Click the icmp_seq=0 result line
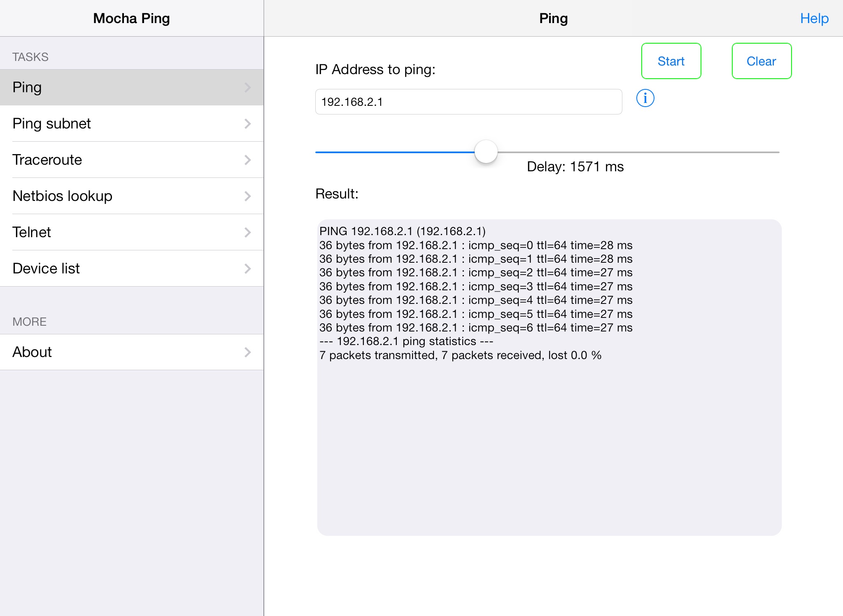The height and width of the screenshot is (616, 843). (476, 245)
